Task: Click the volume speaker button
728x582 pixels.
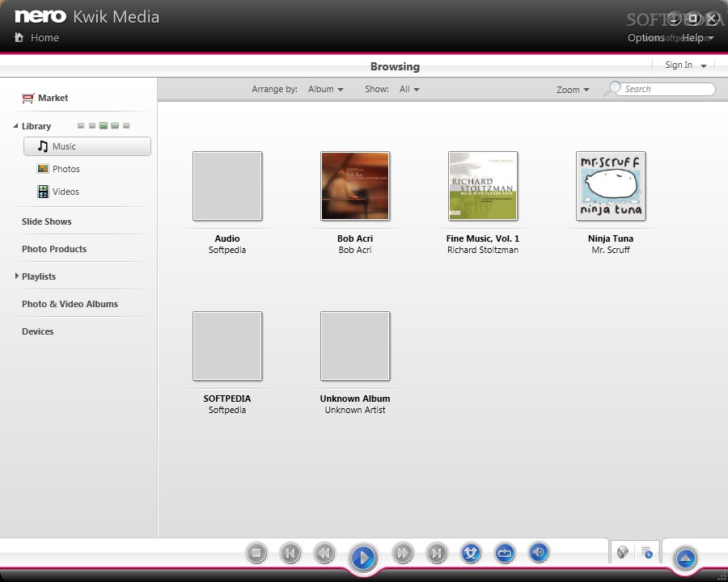Action: pos(539,552)
